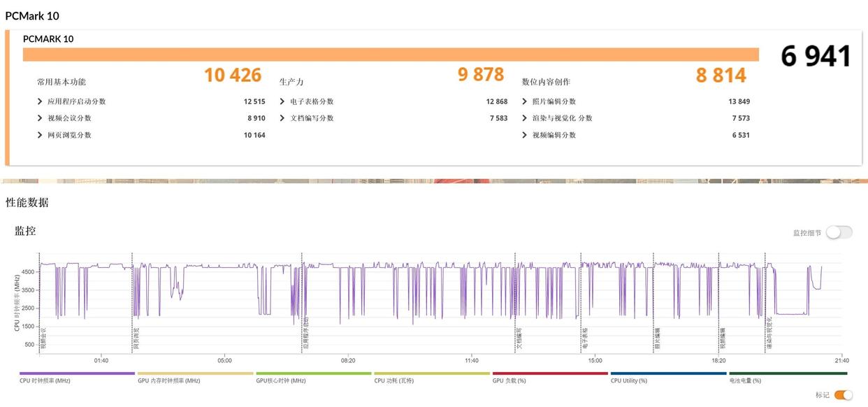
Task: Select the value 8 910
Action: pyautogui.click(x=256, y=118)
